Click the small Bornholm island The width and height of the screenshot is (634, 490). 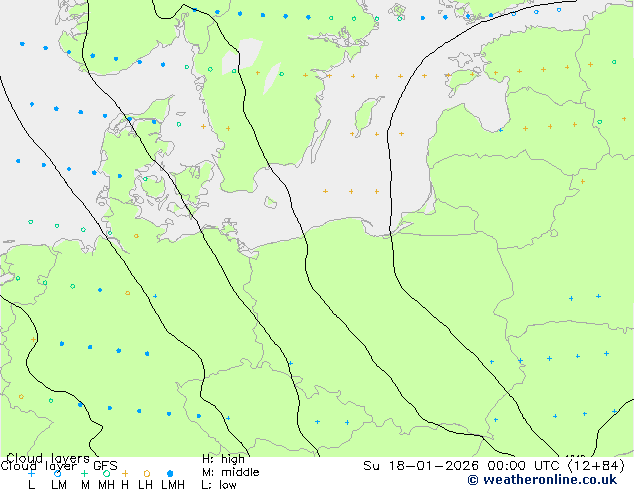click(x=271, y=202)
